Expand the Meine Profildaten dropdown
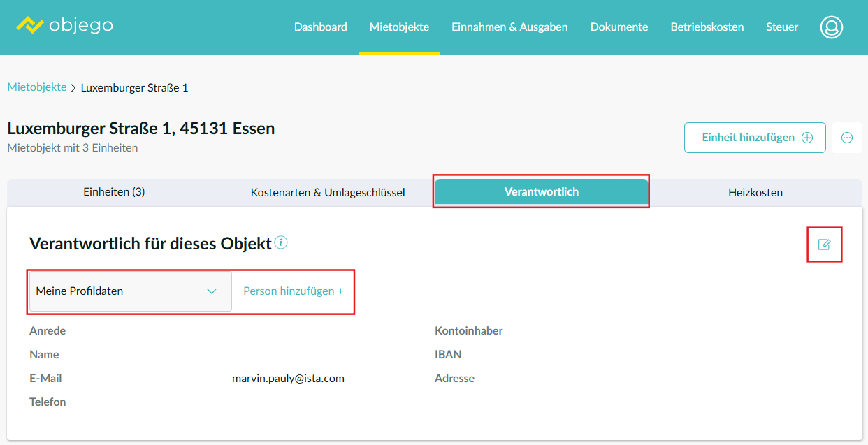868x445 pixels. [x=130, y=291]
